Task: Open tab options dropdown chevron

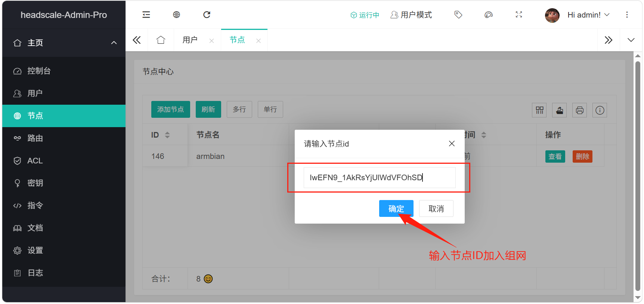Action: tap(631, 40)
